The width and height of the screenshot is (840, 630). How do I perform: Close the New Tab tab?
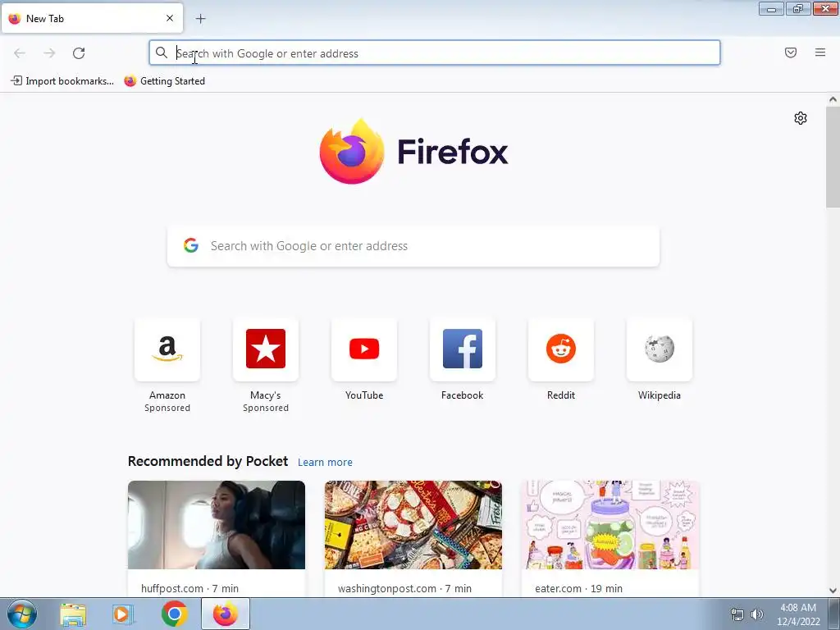coord(170,18)
